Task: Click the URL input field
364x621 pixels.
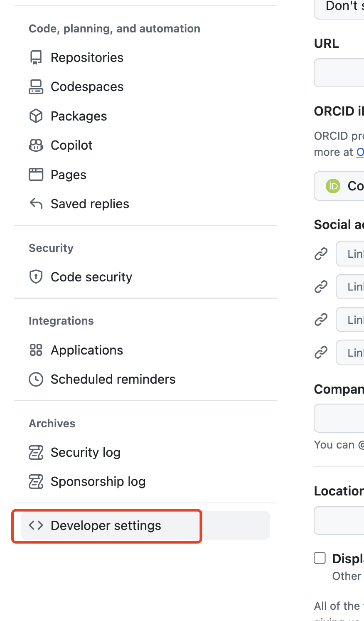Action: point(339,73)
